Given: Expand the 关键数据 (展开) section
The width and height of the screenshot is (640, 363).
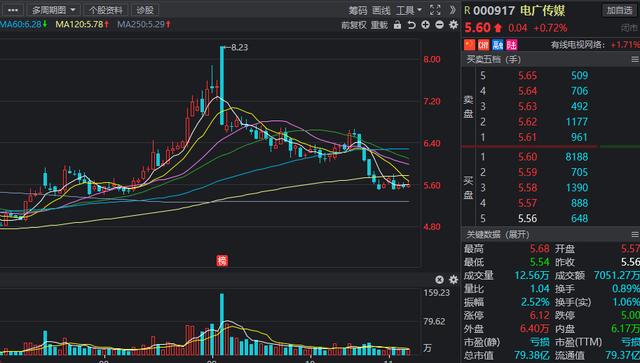Looking at the screenshot, I should click(498, 235).
